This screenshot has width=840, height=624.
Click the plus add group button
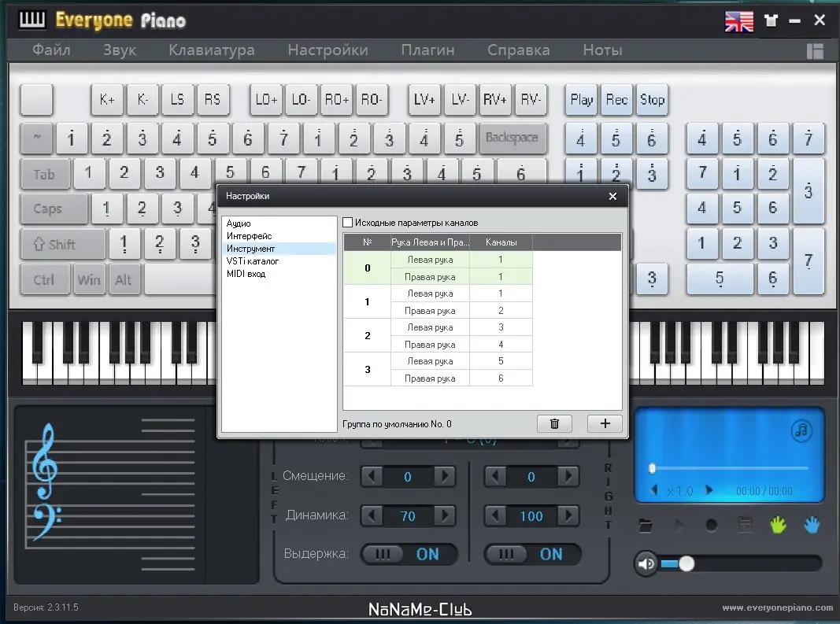(x=605, y=423)
